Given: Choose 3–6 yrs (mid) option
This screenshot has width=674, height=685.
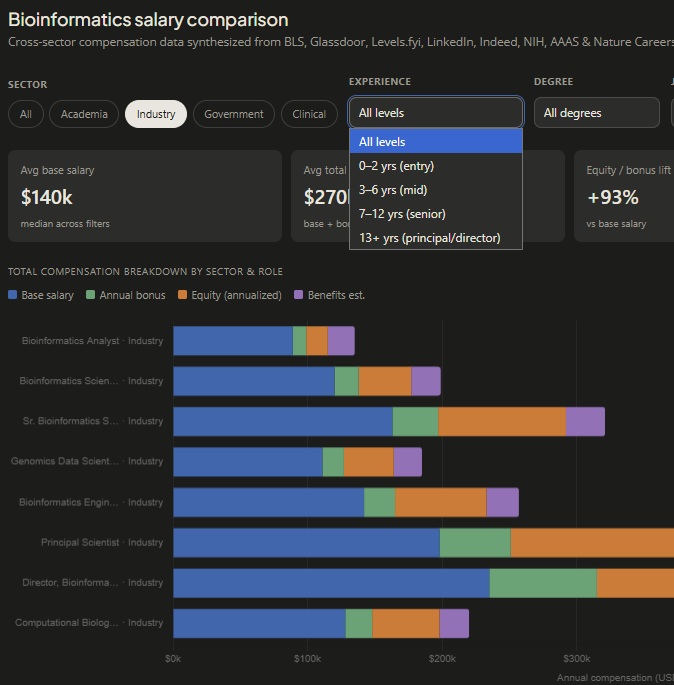Looking at the screenshot, I should pos(436,190).
